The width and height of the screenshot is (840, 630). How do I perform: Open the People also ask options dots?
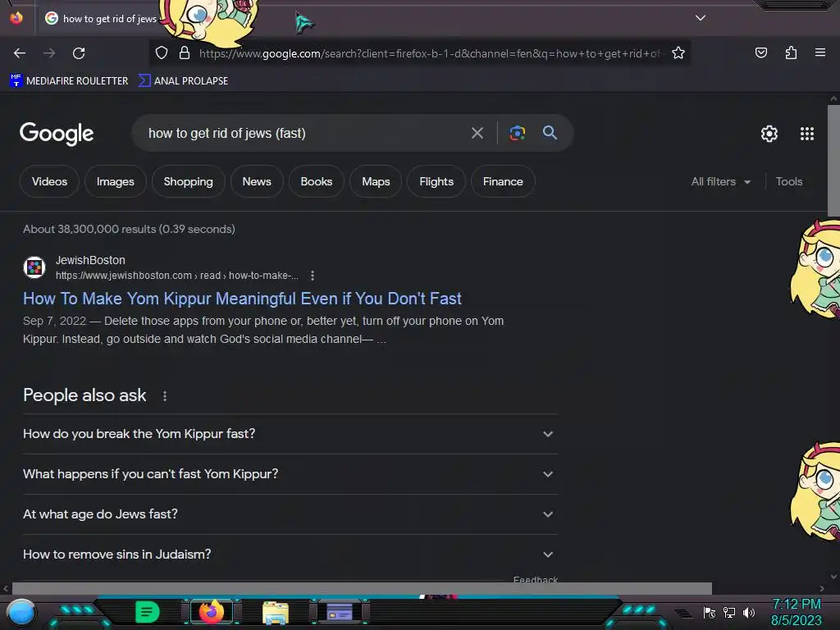164,396
